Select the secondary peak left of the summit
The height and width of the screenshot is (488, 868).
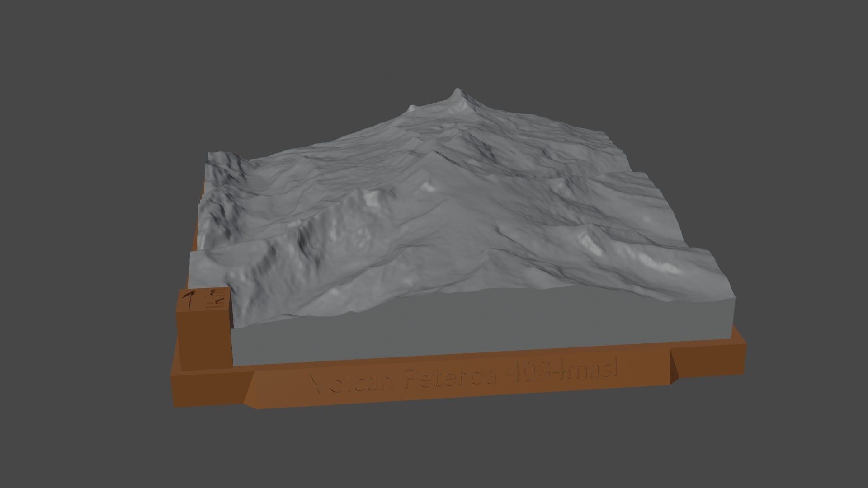coord(411,106)
